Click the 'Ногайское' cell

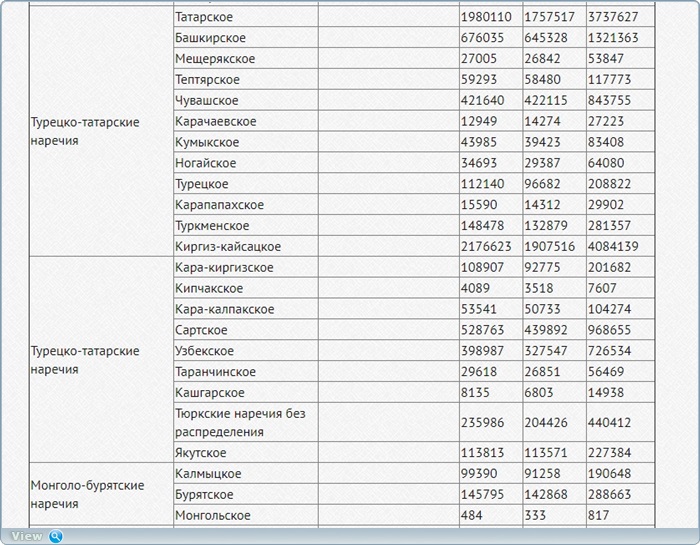click(246, 163)
